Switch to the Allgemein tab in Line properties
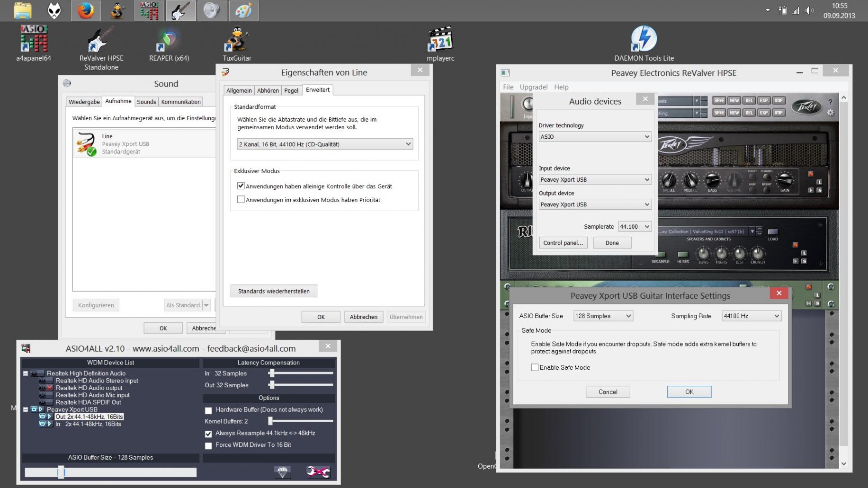Image resolution: width=868 pixels, height=488 pixels. (x=239, y=90)
